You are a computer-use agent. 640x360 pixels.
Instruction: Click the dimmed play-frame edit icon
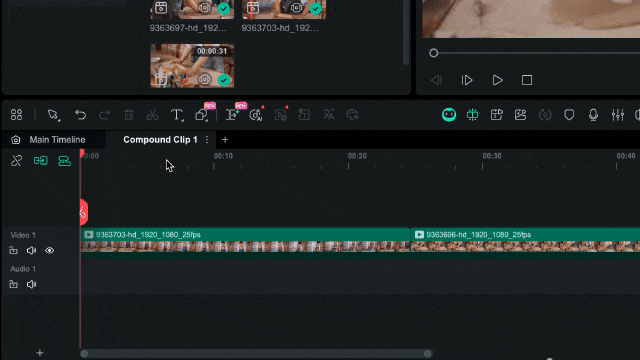(x=280, y=115)
